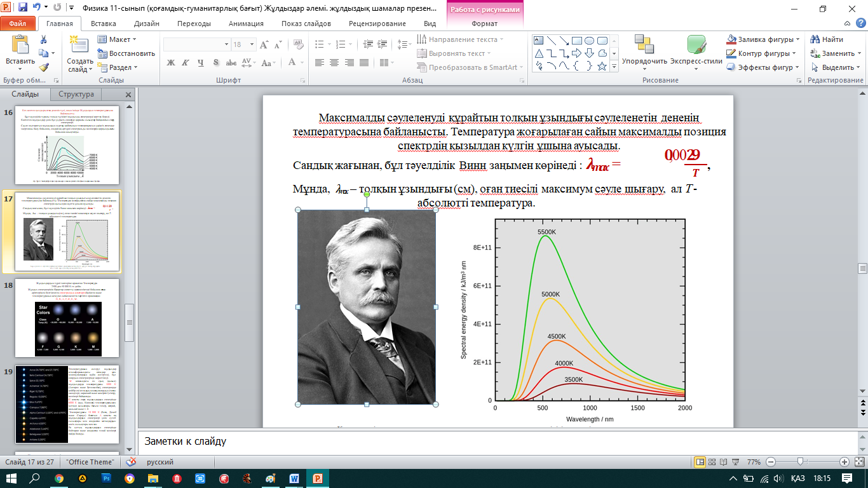
Task: Open Word from the Windows taskbar
Action: [x=294, y=477]
